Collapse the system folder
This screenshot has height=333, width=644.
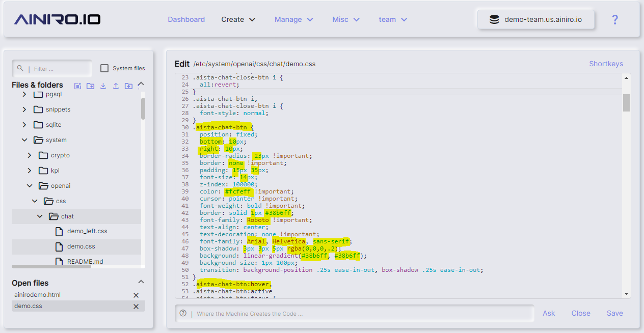click(24, 140)
